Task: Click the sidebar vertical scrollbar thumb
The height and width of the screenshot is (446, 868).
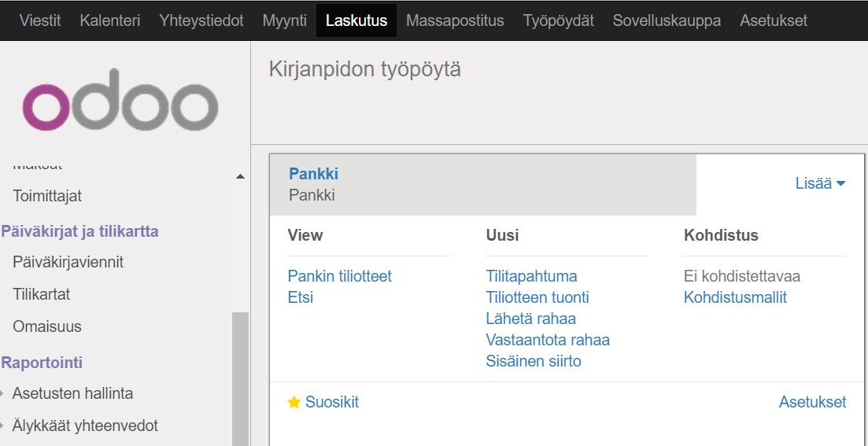Action: pos(240,379)
